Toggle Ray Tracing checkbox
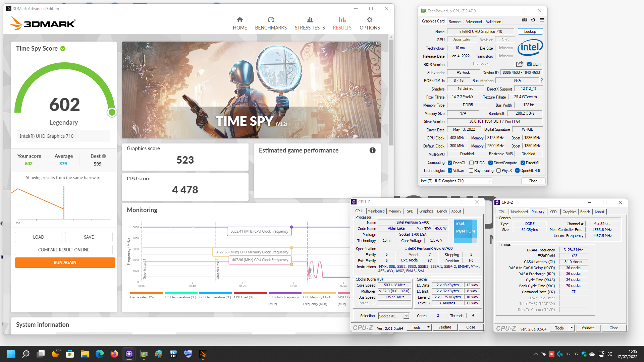This screenshot has height=362, width=644. pos(471,171)
